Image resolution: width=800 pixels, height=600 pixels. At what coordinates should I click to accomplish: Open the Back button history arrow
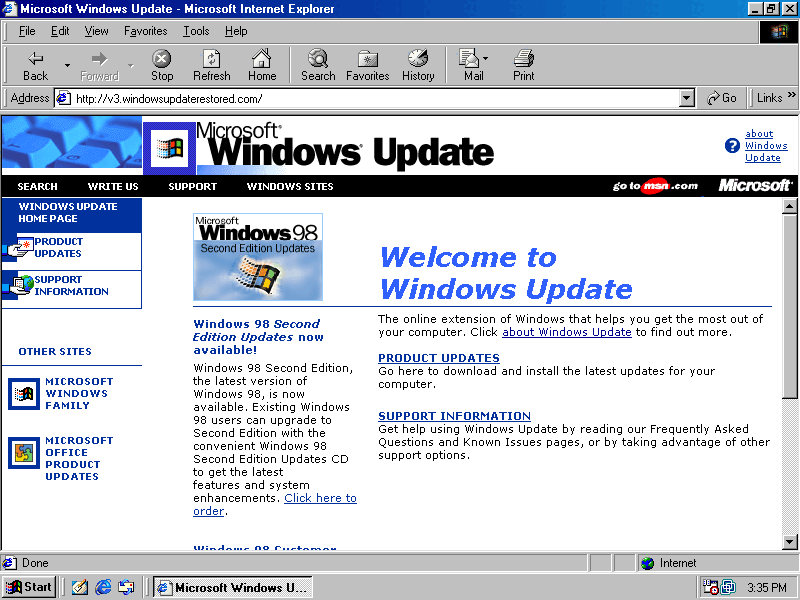pos(68,66)
